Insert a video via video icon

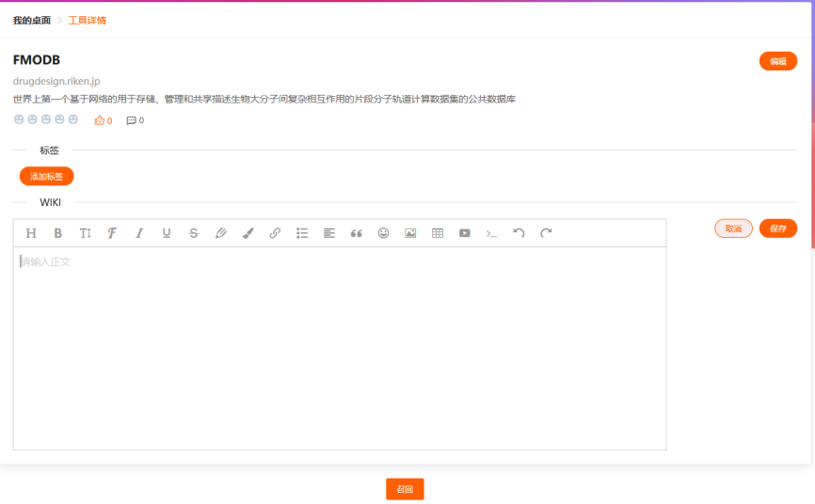[465, 233]
